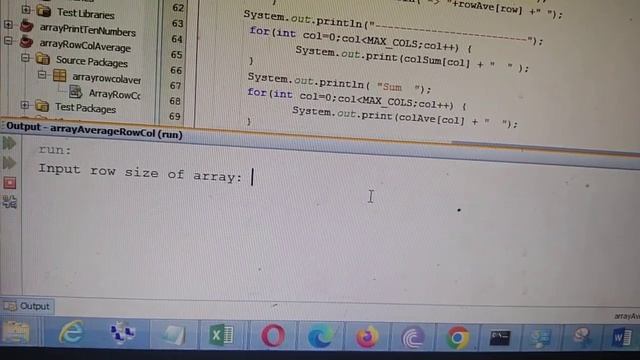The height and width of the screenshot is (360, 640).
Task: Click the dashed-line println statement
Action: 393,28
